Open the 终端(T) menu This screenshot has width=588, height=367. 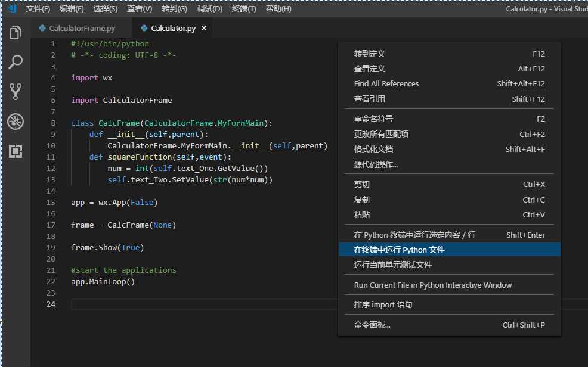pyautogui.click(x=244, y=8)
